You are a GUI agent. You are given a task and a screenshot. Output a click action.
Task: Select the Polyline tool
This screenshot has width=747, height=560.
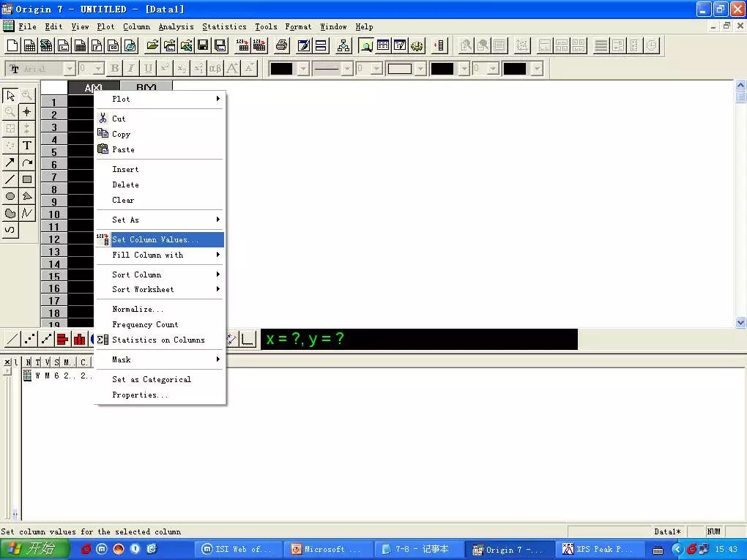pyautogui.click(x=27, y=213)
